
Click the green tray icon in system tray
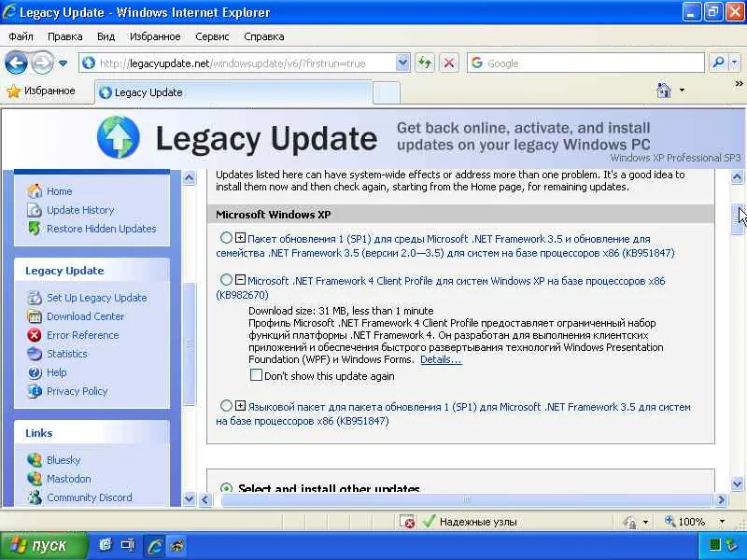714,545
